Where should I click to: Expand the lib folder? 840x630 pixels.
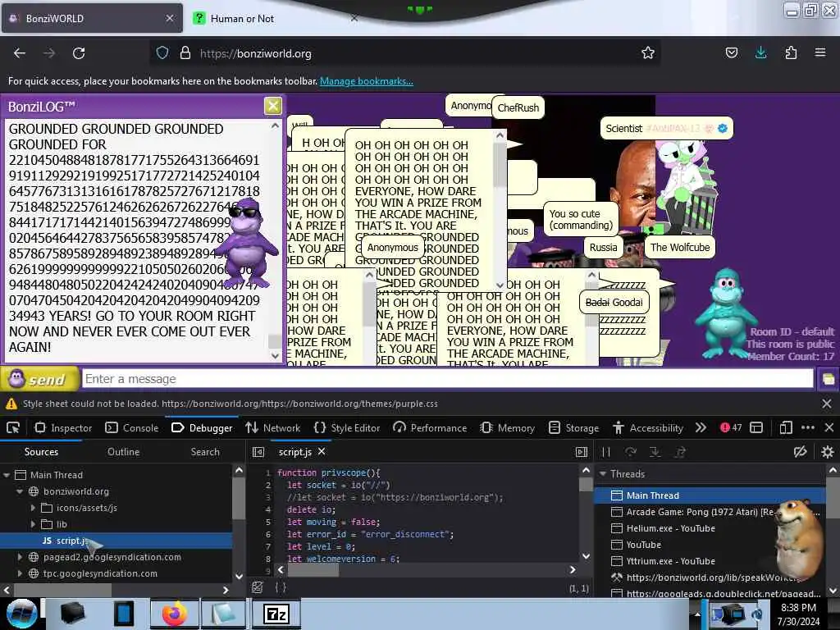[x=33, y=524]
